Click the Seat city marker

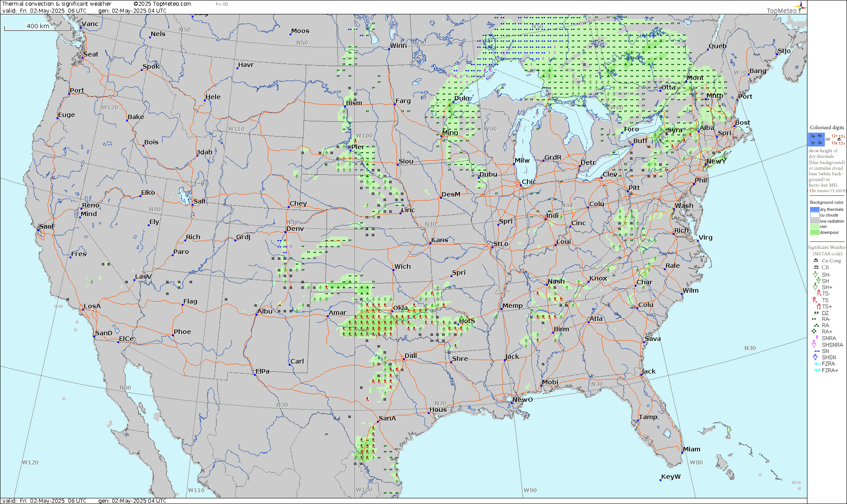point(83,57)
